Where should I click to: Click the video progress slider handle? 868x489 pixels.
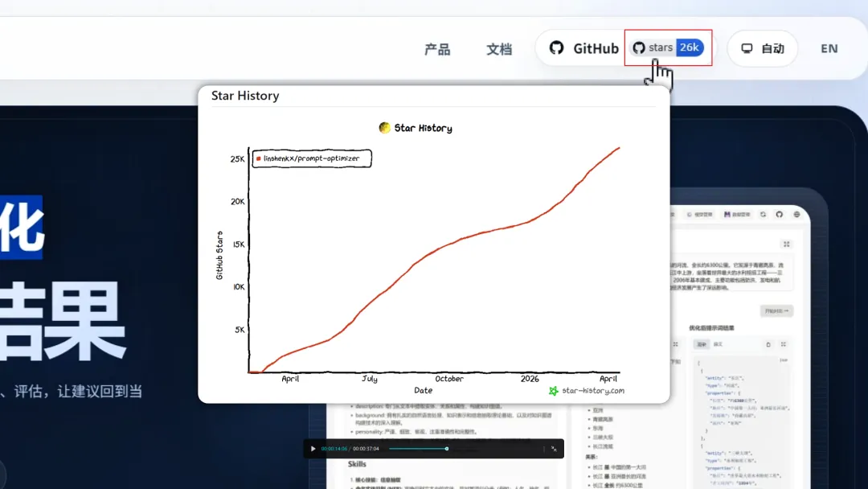[447, 449]
